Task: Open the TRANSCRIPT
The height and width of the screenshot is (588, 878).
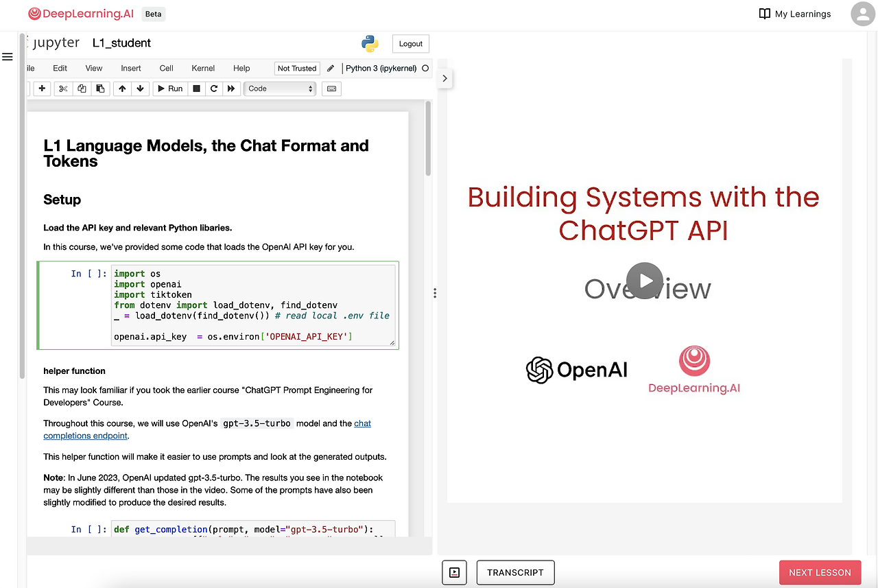Action: 515,572
